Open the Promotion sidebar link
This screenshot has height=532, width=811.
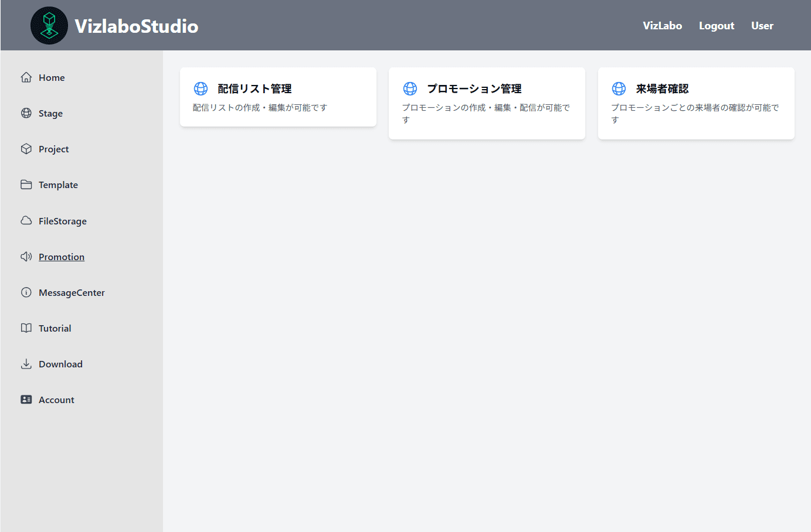(x=62, y=257)
